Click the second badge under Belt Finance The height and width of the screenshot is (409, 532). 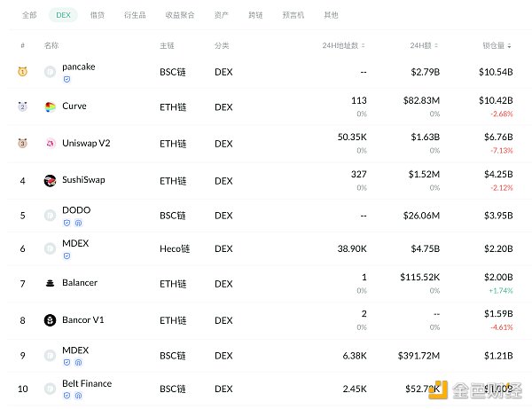tap(78, 397)
